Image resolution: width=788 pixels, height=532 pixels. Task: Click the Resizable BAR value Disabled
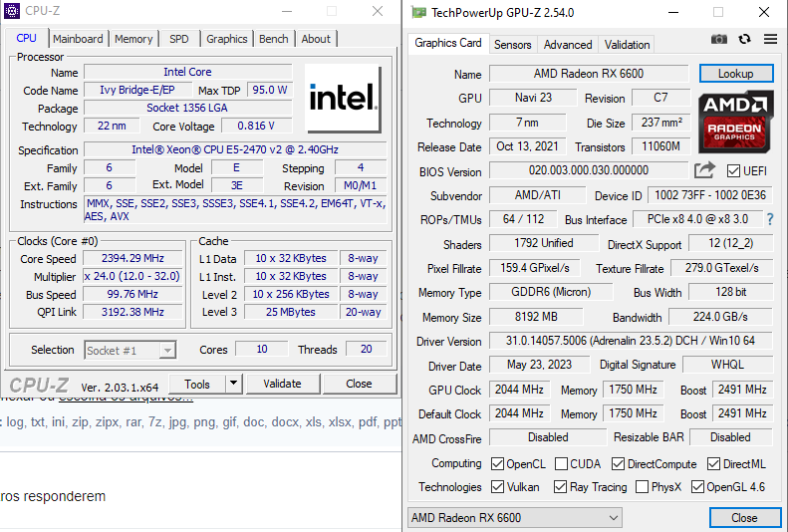click(x=730, y=437)
